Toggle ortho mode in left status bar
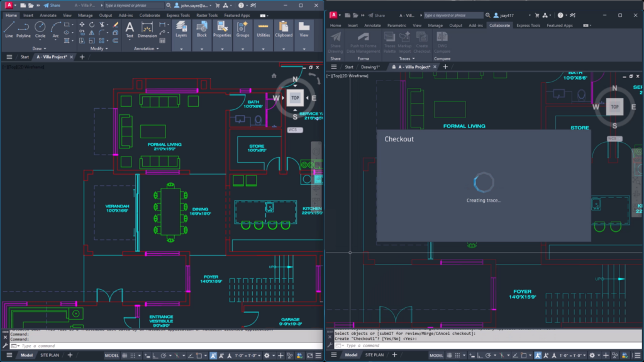Viewport: 644px width, 362px height. (x=155, y=356)
